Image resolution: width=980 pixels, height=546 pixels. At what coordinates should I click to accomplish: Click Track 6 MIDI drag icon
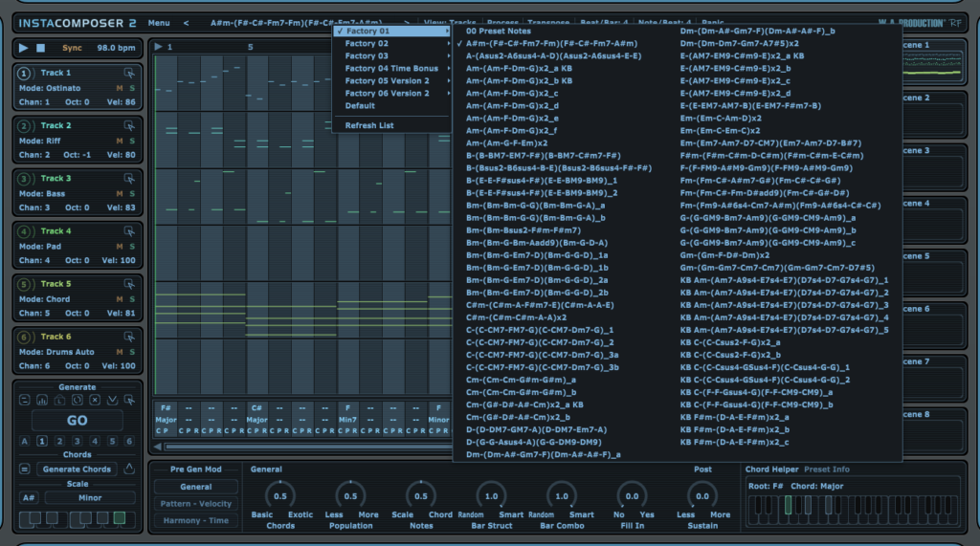coord(129,337)
